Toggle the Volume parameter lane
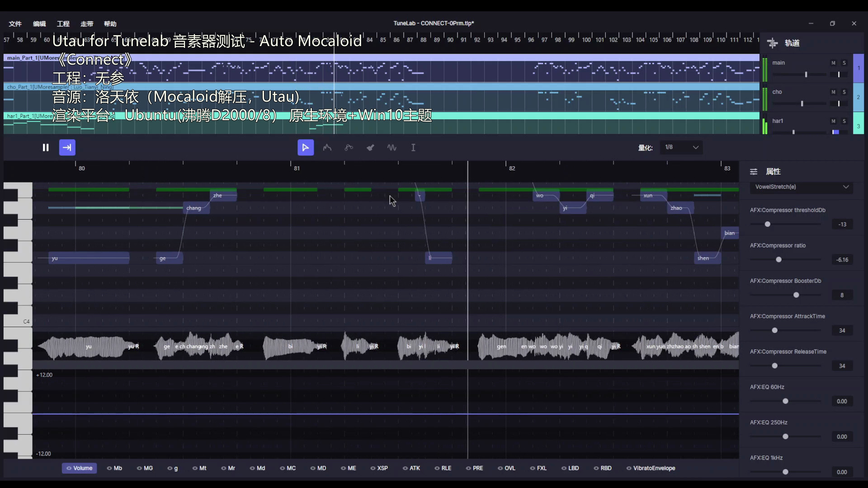 pos(80,468)
